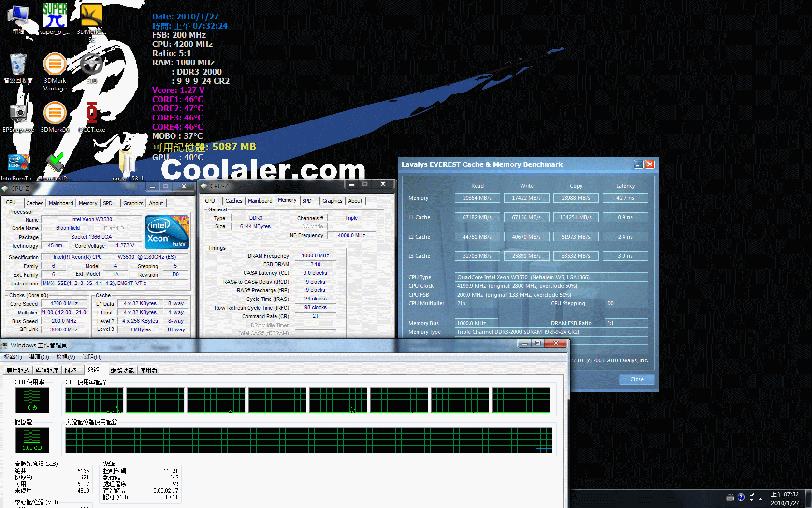Open 檔案(F) menu in Task Manager
The image size is (812, 508).
point(13,357)
